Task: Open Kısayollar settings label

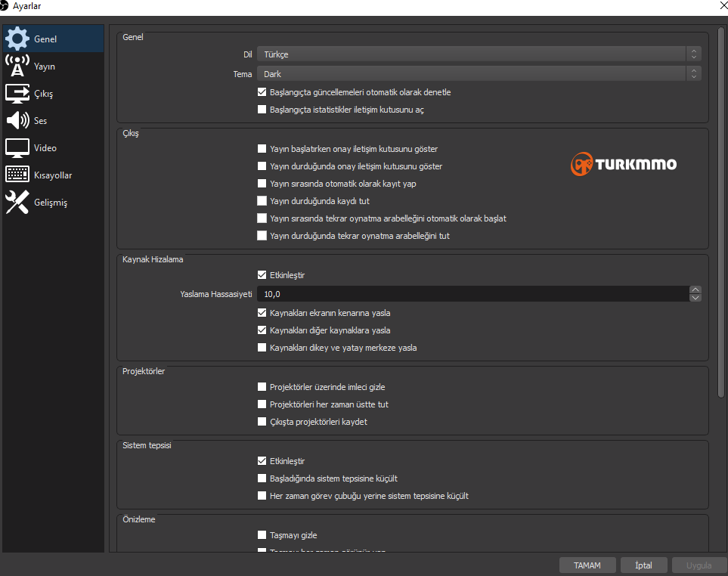Action: click(x=53, y=175)
